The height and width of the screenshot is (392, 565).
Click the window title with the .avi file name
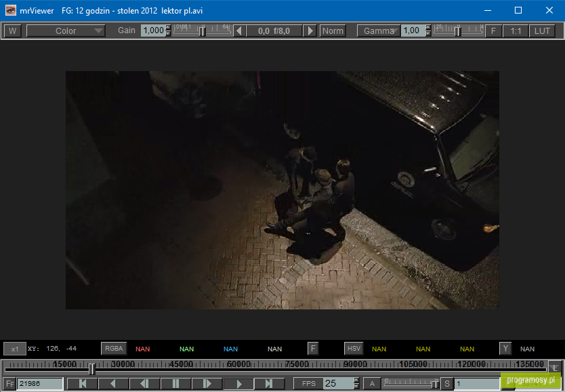coord(132,11)
